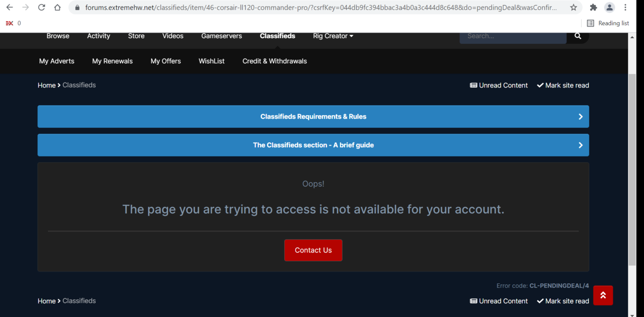Screen dimensions: 644x317
Task: Click the browser reload icon
Action: tap(42, 8)
